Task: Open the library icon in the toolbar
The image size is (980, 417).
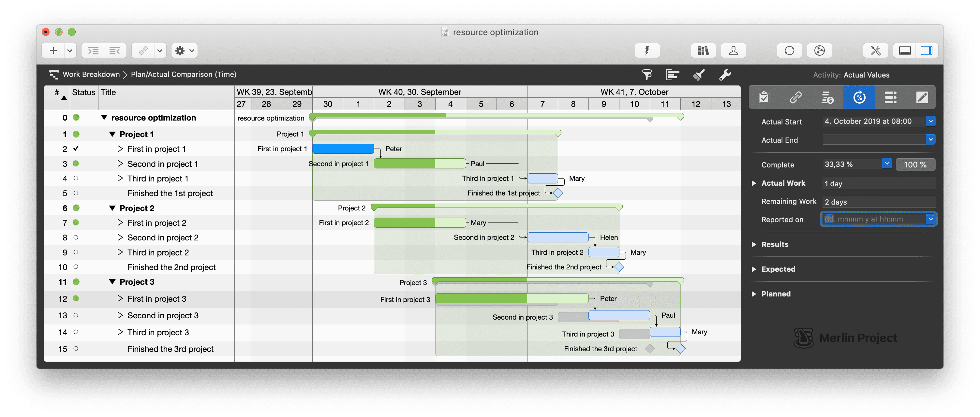Action: tap(703, 50)
